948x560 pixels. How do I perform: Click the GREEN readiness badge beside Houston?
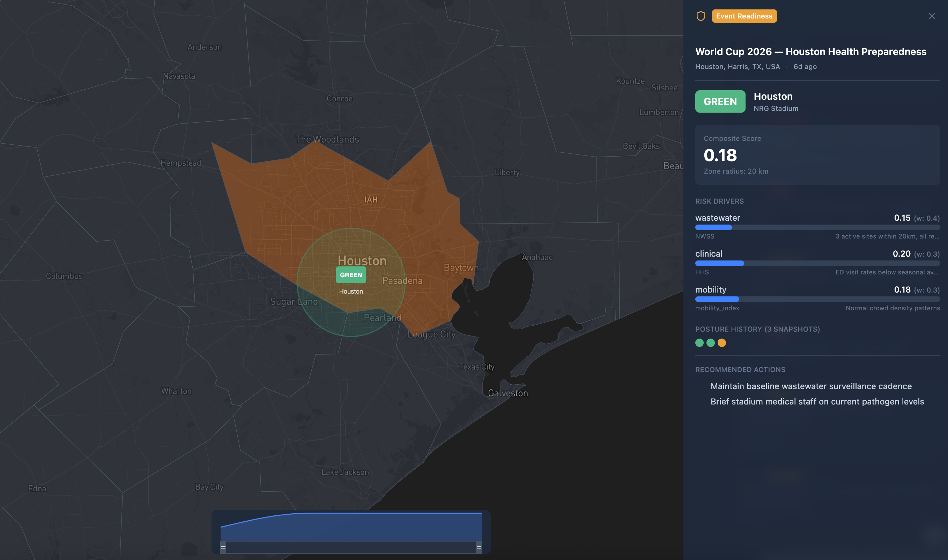click(720, 101)
